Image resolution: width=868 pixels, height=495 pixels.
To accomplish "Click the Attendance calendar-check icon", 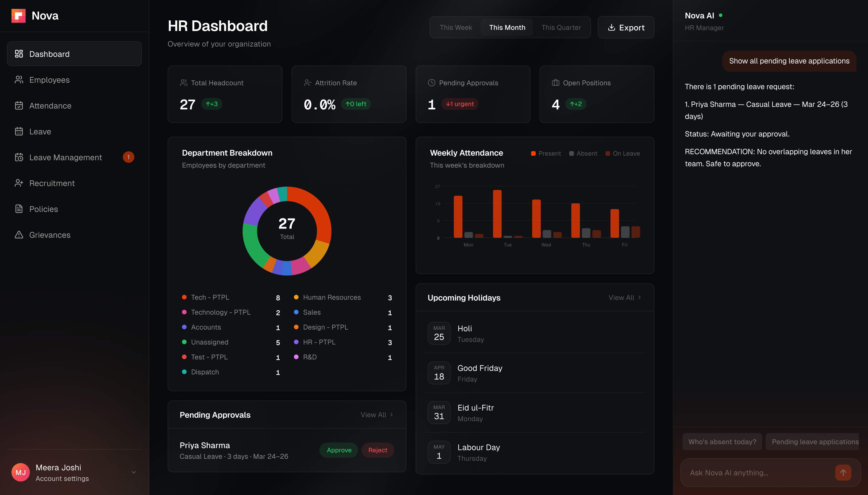I will [19, 106].
